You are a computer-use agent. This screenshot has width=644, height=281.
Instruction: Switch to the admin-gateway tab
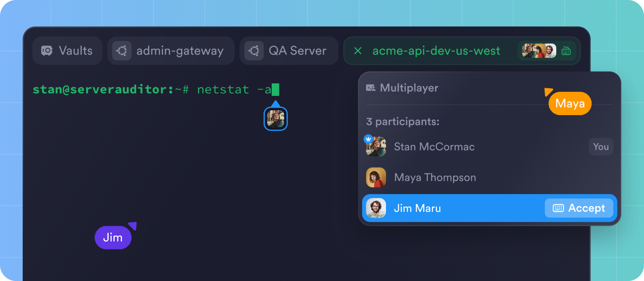click(x=171, y=51)
